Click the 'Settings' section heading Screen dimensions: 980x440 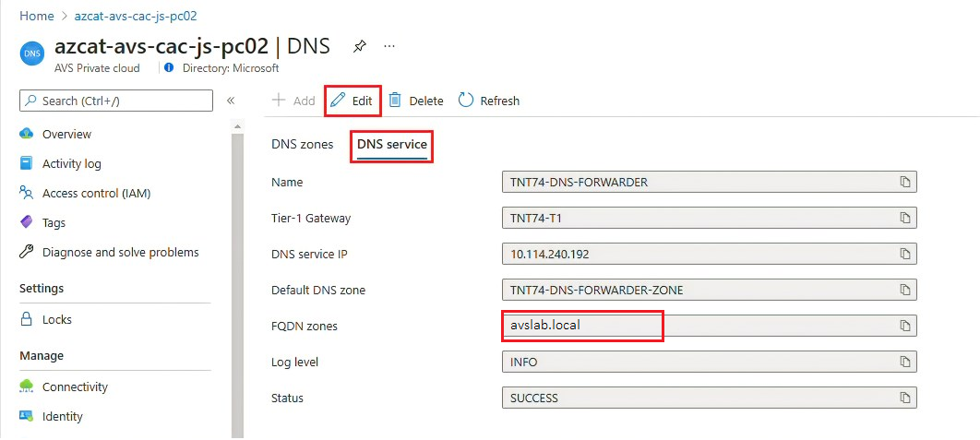[x=42, y=288]
